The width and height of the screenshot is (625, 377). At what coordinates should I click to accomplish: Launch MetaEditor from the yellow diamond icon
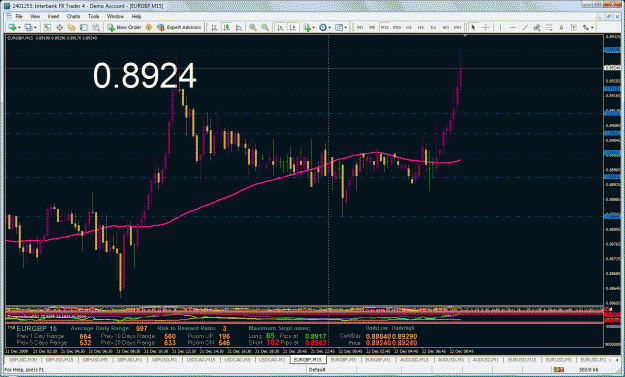(148, 27)
